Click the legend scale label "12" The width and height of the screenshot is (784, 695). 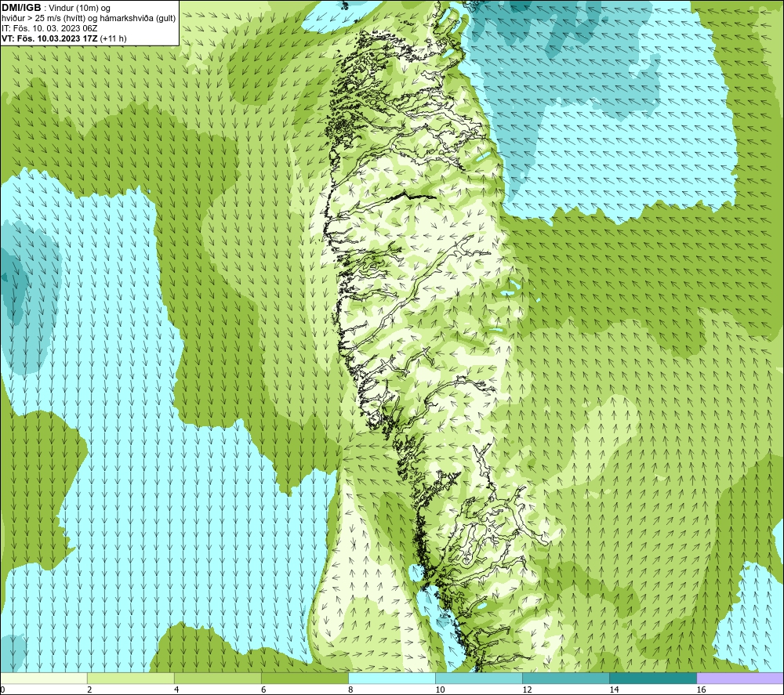coord(527,690)
